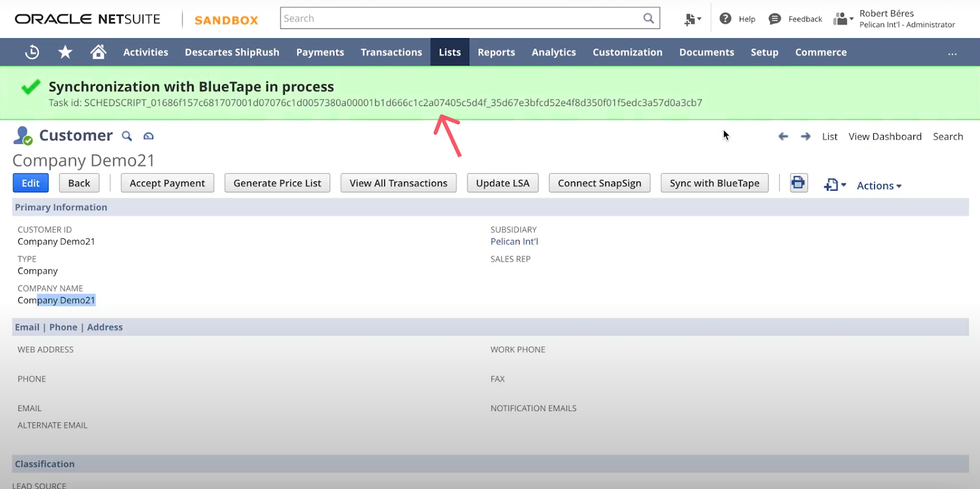Open the Create New icon menu
Image resolution: width=980 pixels, height=489 pixels.
click(x=693, y=20)
